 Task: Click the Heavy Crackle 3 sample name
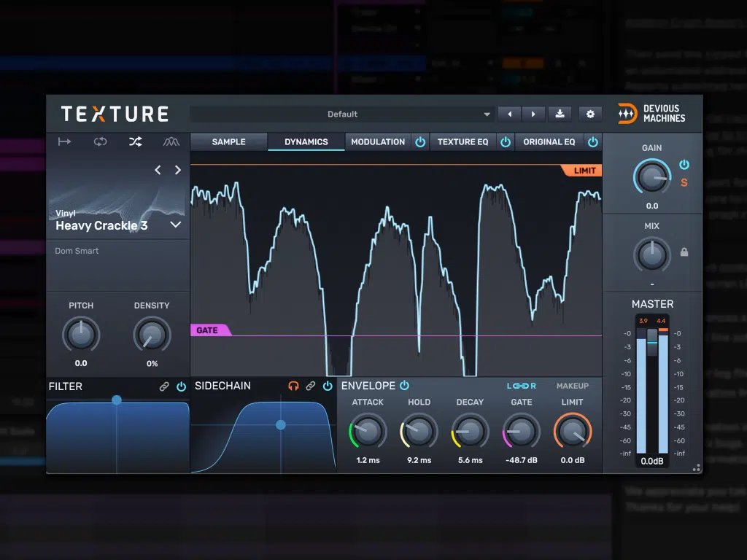(x=101, y=226)
